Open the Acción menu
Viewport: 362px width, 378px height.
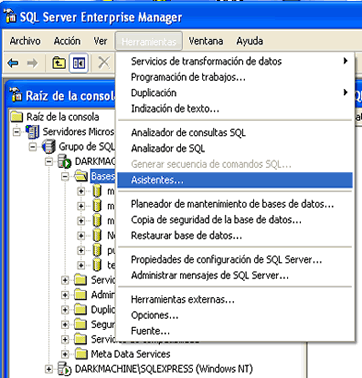click(x=67, y=41)
